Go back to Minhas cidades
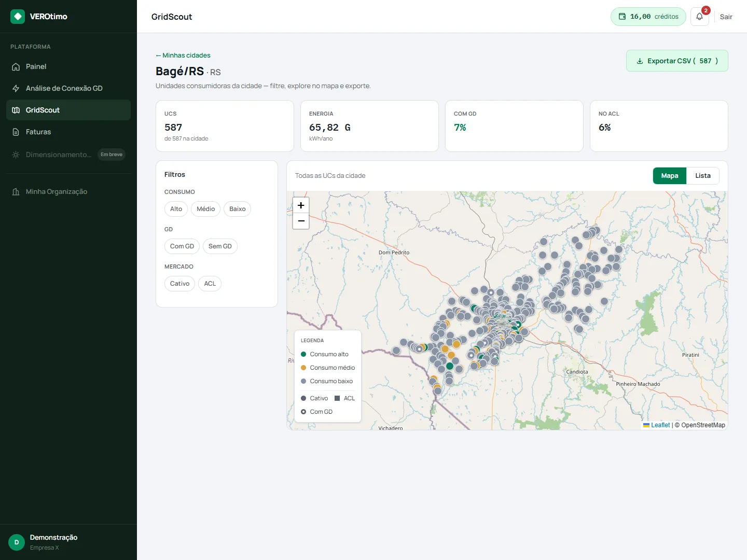The image size is (747, 560). tap(183, 55)
